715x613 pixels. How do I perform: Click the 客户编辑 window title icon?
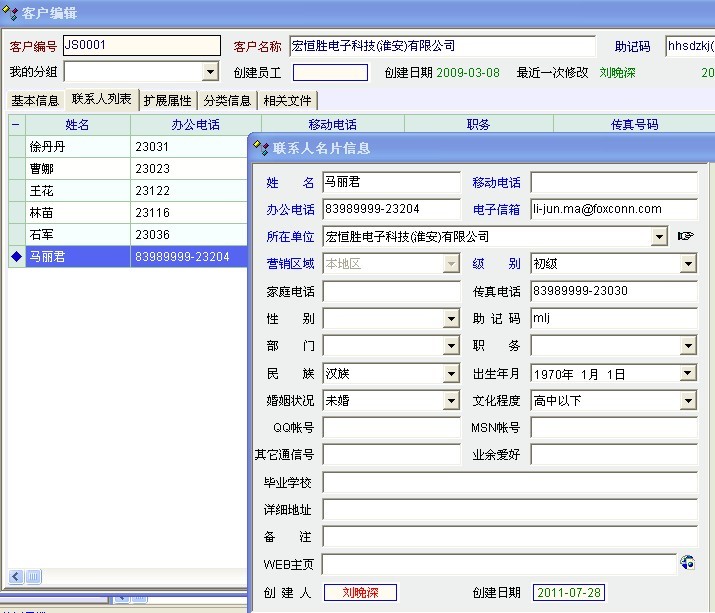pos(11,13)
